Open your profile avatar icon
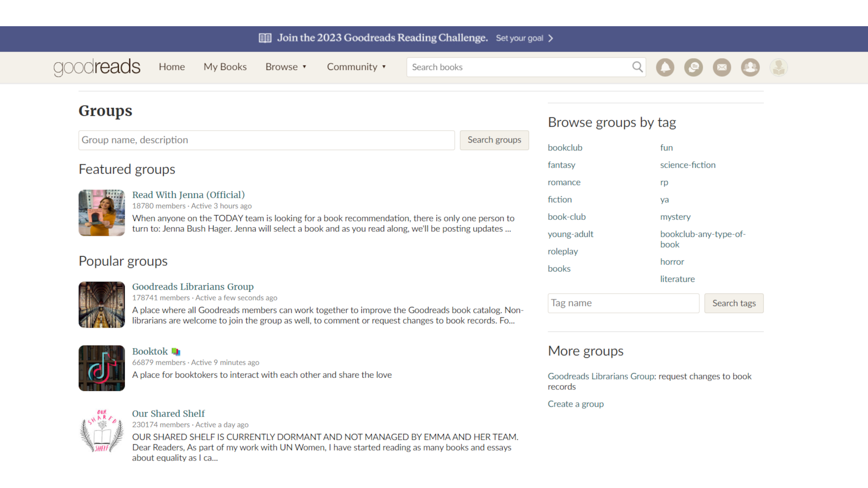 coord(778,67)
